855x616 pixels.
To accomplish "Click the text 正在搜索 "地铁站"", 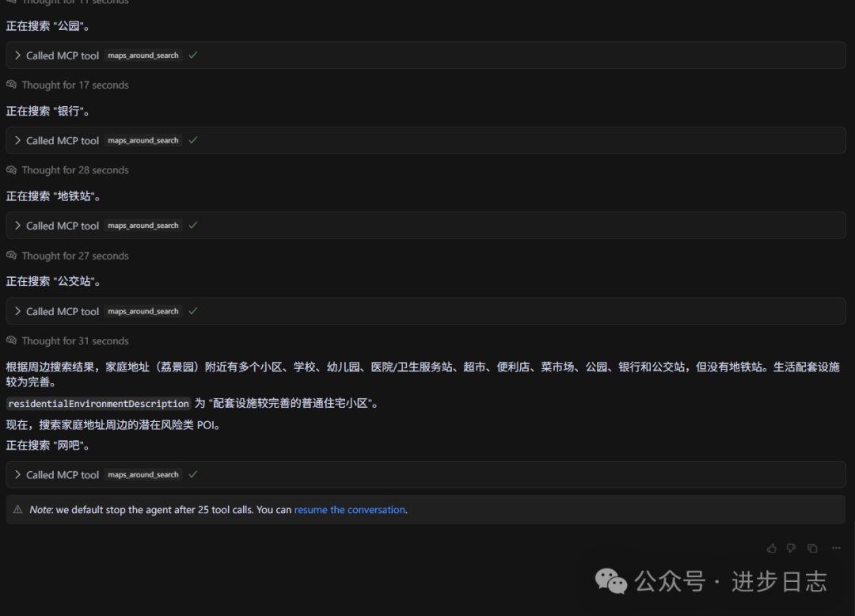I will pyautogui.click(x=54, y=196).
